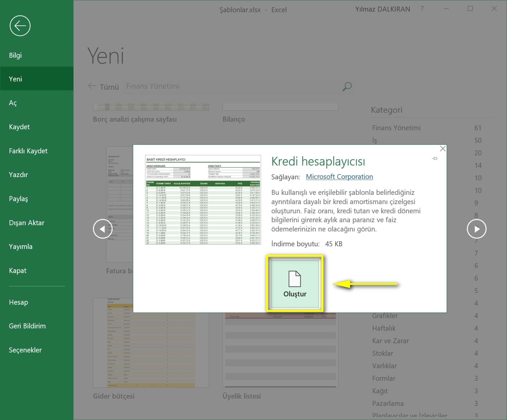Open the Borç analizi çalışma sayfası template
The width and height of the screenshot is (507, 420).
point(135,119)
